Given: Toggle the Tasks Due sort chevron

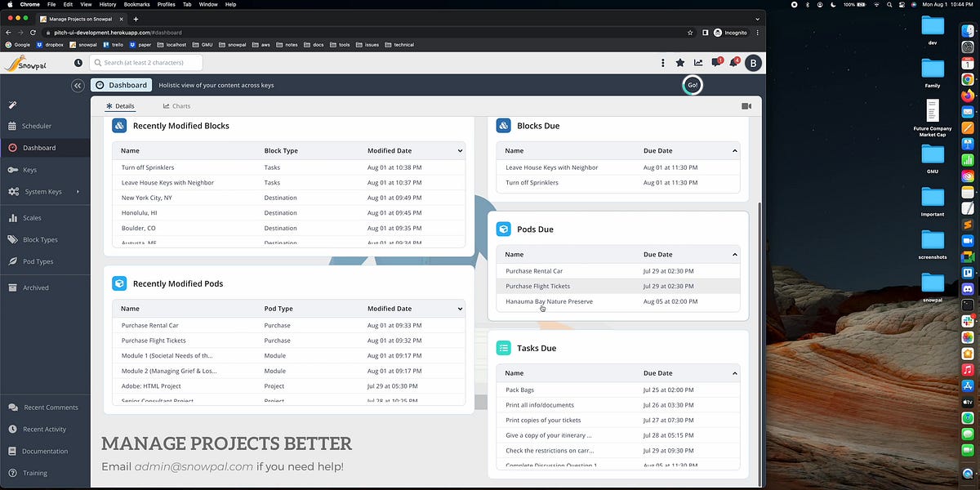Looking at the screenshot, I should [x=735, y=373].
